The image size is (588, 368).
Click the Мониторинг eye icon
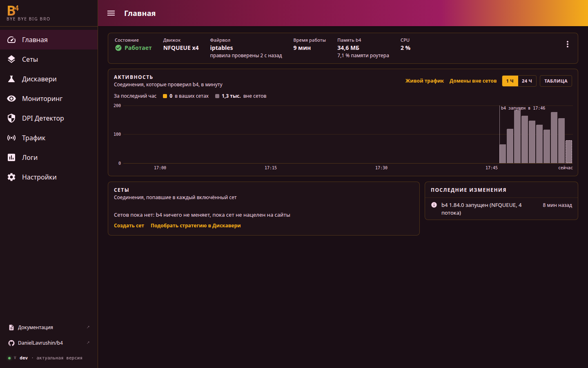click(x=11, y=99)
